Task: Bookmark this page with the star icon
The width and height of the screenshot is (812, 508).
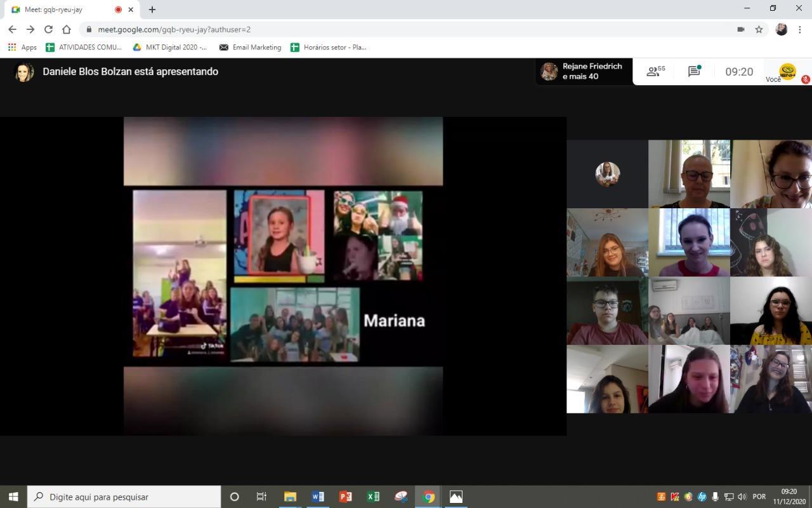Action: click(759, 29)
